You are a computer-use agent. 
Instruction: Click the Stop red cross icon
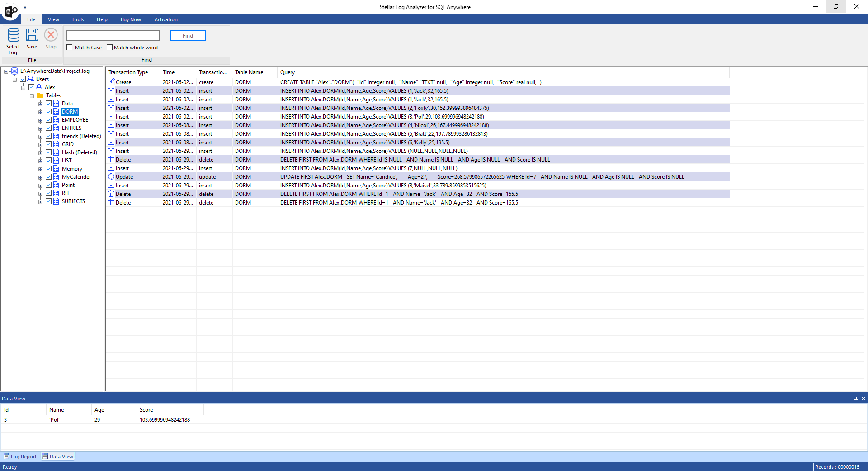click(51, 35)
